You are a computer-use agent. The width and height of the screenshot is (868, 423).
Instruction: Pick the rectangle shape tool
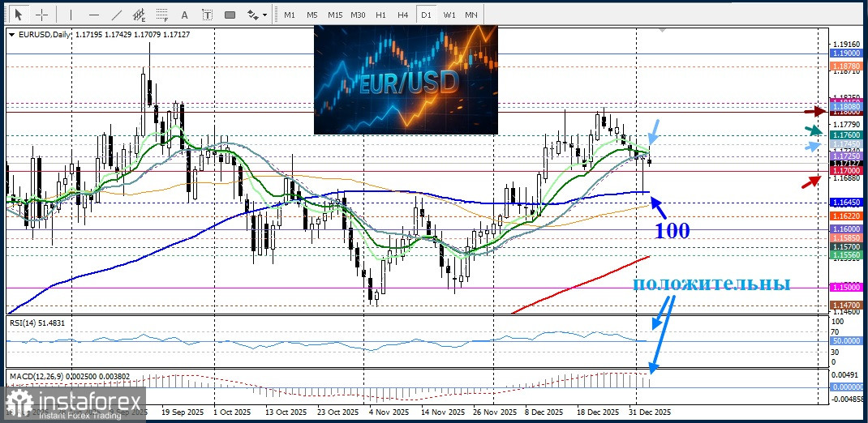point(230,15)
